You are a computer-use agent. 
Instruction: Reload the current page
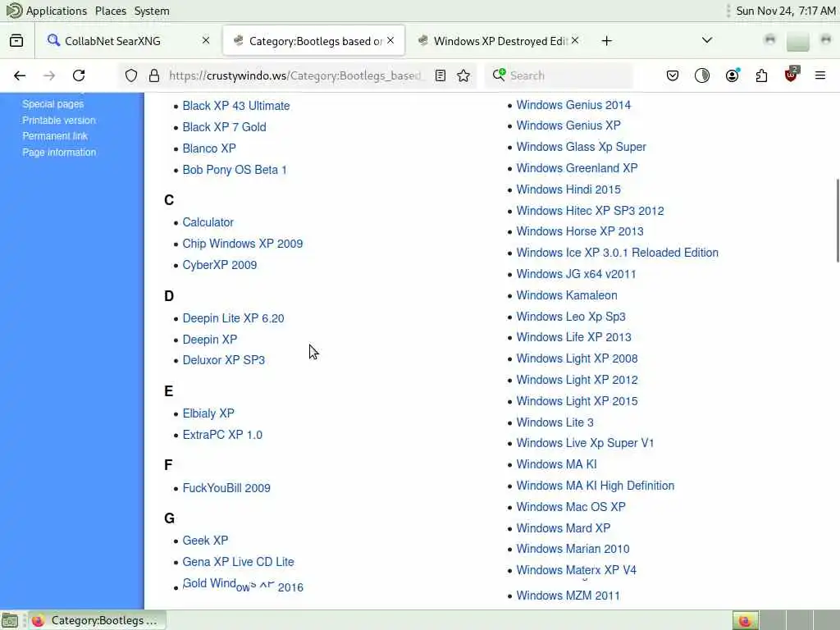(x=79, y=75)
